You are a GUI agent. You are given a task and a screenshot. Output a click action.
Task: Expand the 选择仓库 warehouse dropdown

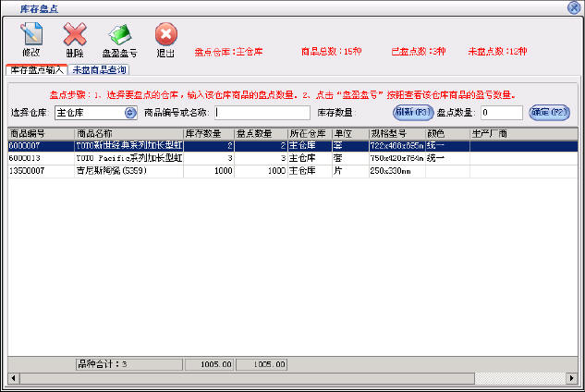click(x=130, y=113)
